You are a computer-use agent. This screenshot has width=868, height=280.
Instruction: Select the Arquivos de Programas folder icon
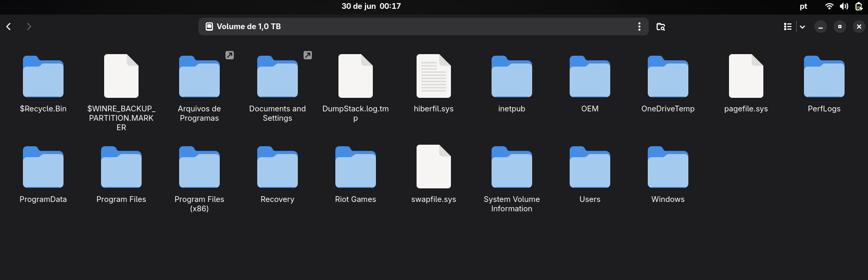coord(199,76)
